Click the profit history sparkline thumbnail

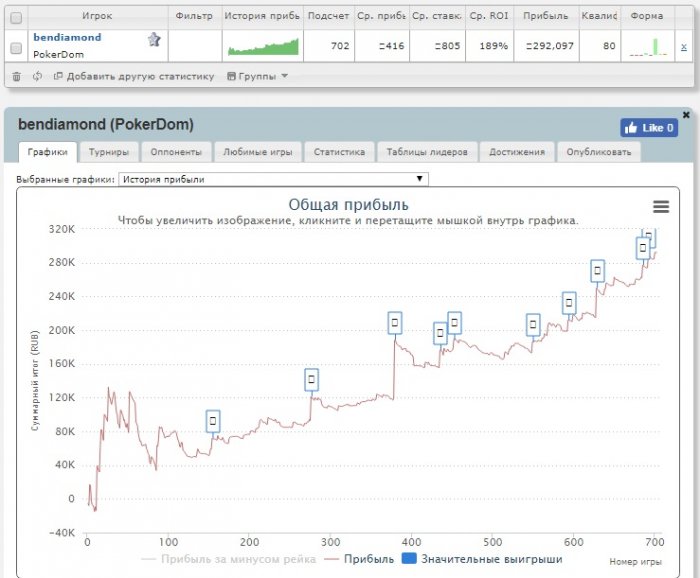click(x=263, y=46)
